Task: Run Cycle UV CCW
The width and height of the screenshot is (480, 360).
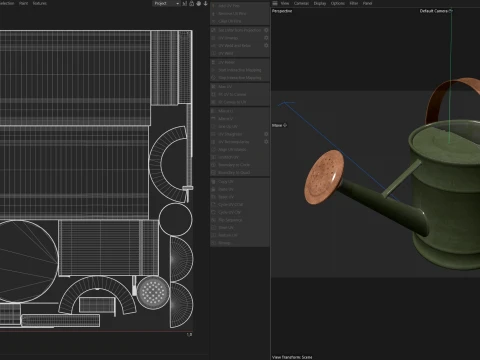Action: coord(240,204)
